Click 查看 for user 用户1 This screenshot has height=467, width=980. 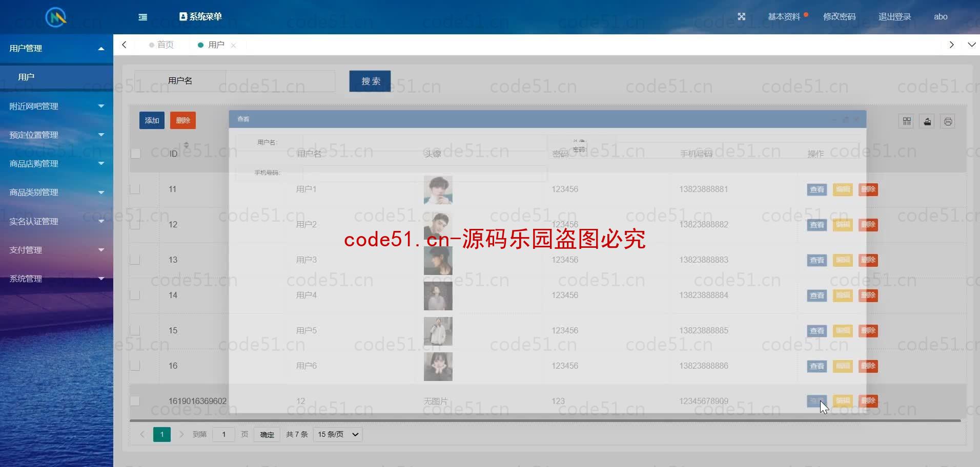point(817,189)
